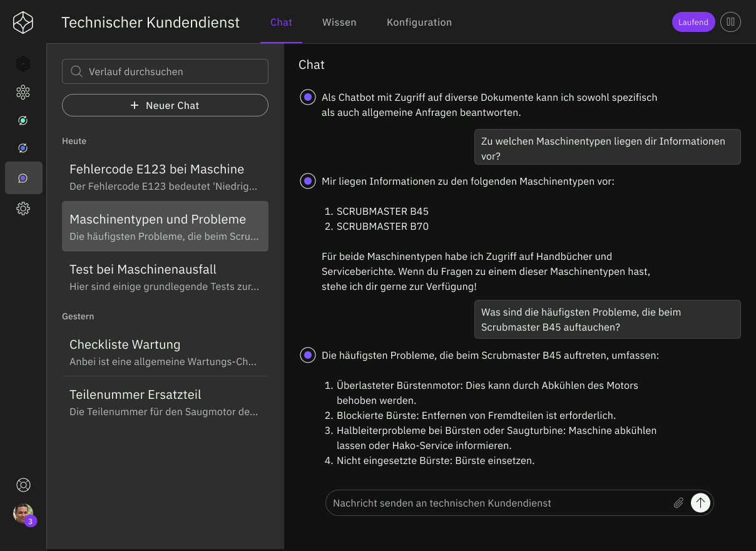Screen dimensions: 756x551
Task: Open the 'Maschinentypen und Probleme' chat
Action: (x=165, y=226)
